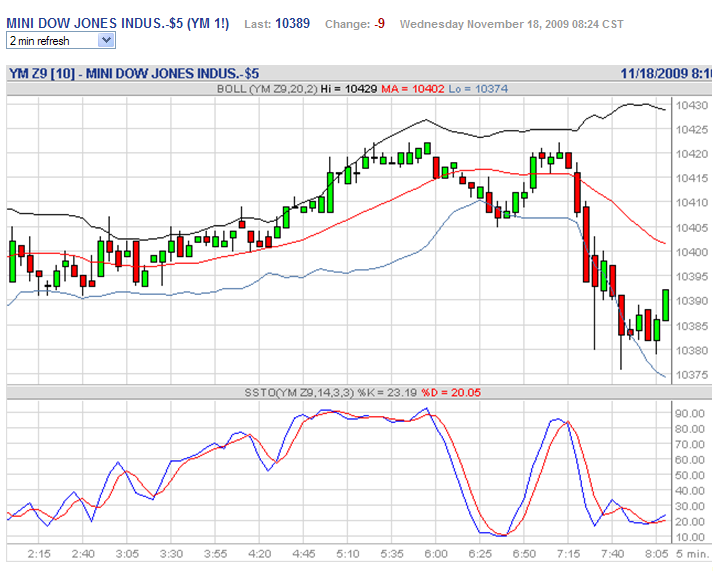Click the MINI DOW JONES INDUS.-$5 (YM 1!) title
Viewport: 713px width, 571px height.
[x=118, y=24]
